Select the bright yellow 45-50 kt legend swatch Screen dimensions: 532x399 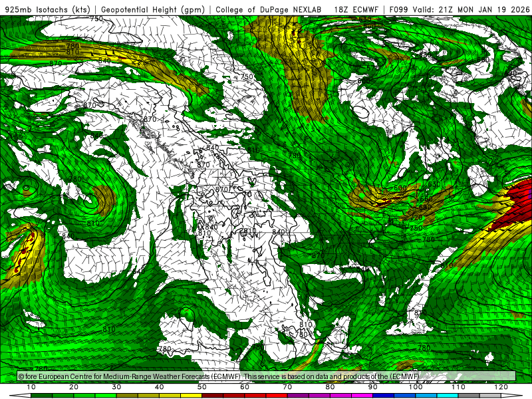pos(191,396)
